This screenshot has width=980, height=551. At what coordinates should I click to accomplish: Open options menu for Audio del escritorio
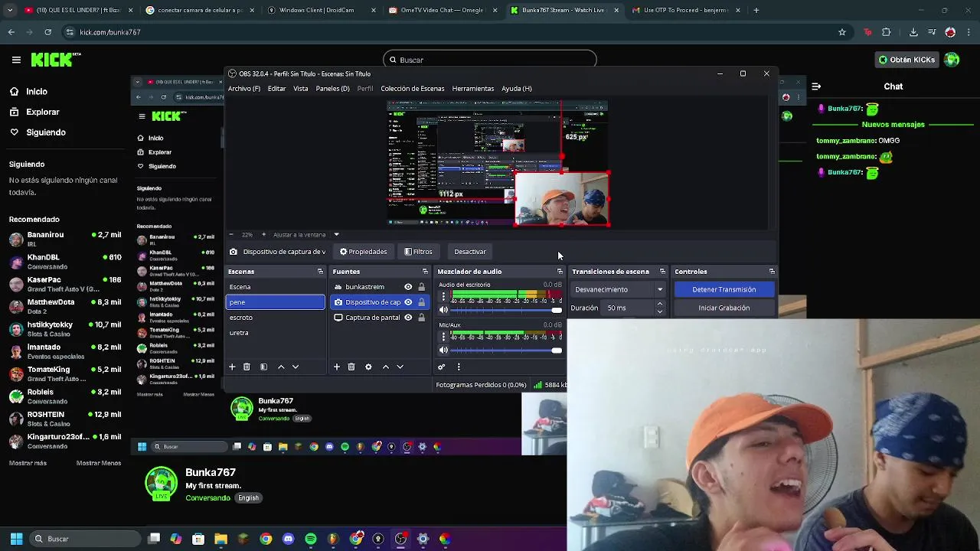[x=443, y=297]
